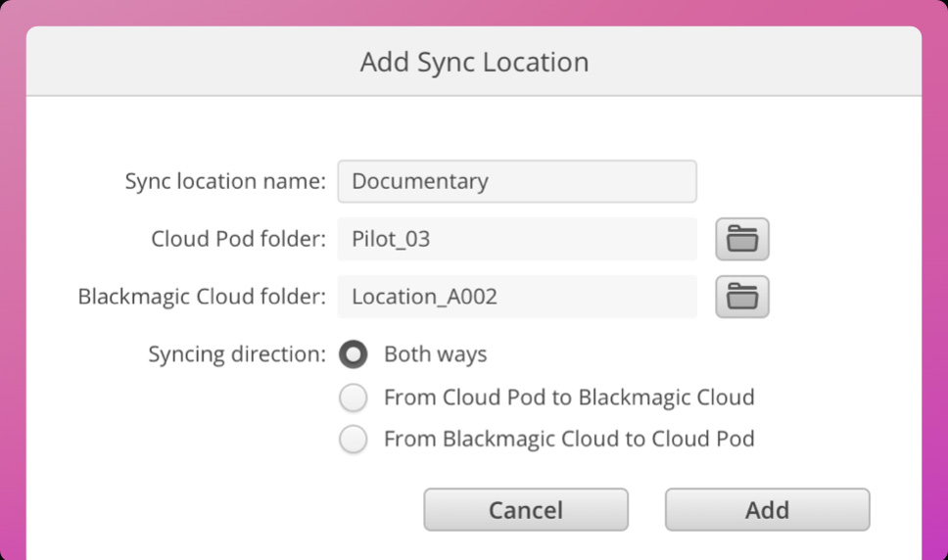Click "From Cloud Pod to Blackmagic Cloud" text

point(568,397)
